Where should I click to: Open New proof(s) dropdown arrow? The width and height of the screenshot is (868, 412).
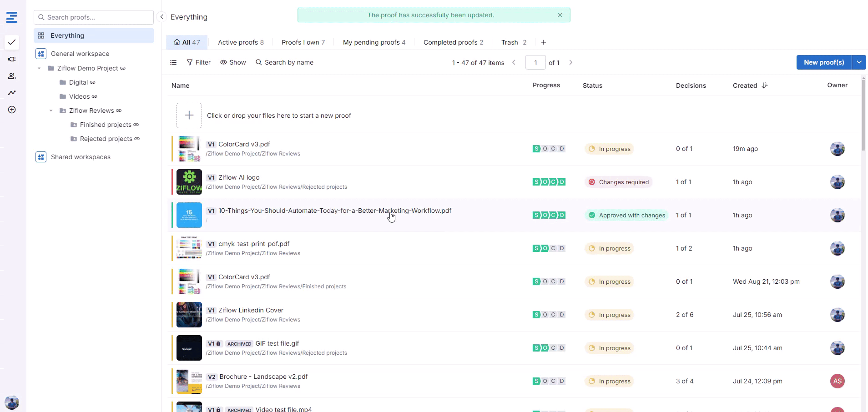pyautogui.click(x=859, y=62)
